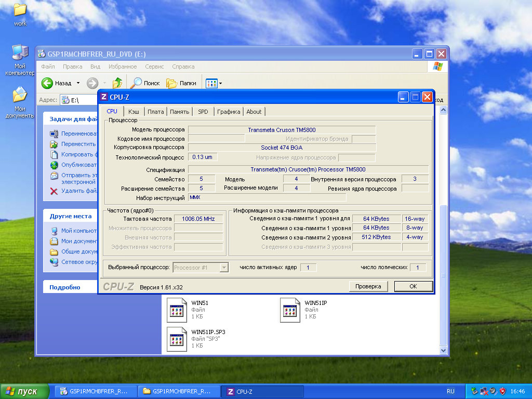Open the My Computer desktop icon

click(x=20, y=52)
